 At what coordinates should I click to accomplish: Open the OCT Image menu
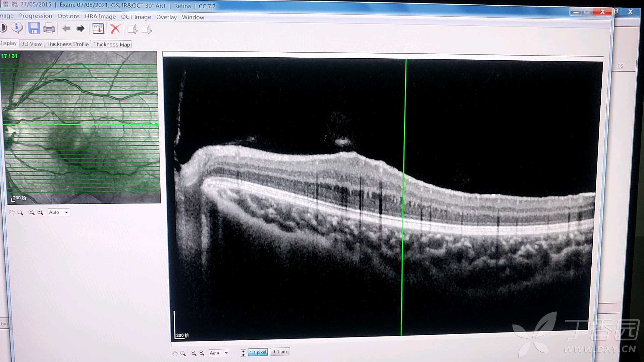[x=136, y=17]
